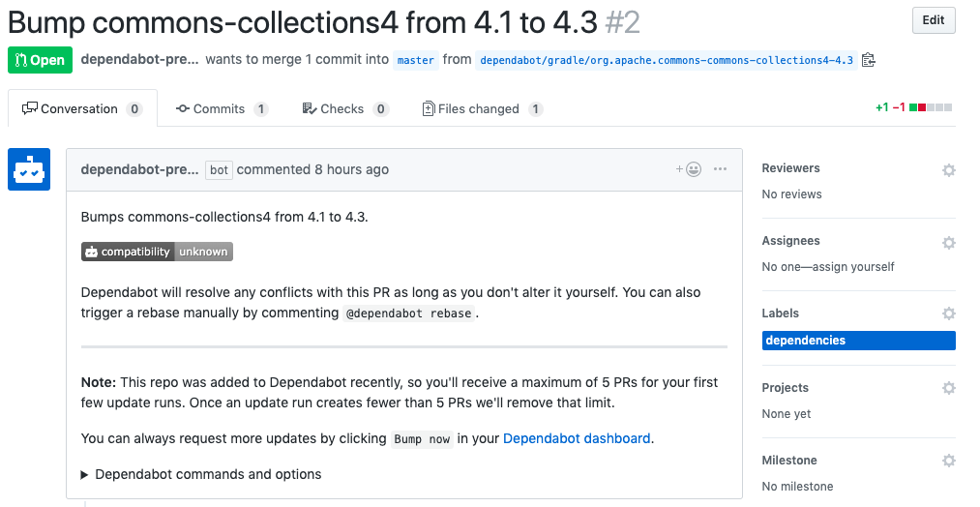
Task: Open the Conversation tab
Action: [82, 108]
